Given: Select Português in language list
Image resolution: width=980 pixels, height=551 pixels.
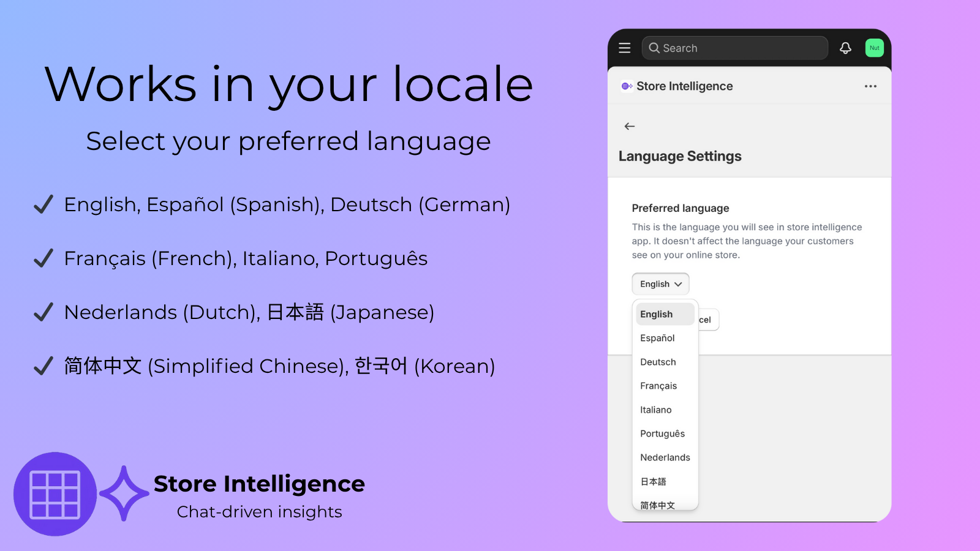Looking at the screenshot, I should [665, 433].
